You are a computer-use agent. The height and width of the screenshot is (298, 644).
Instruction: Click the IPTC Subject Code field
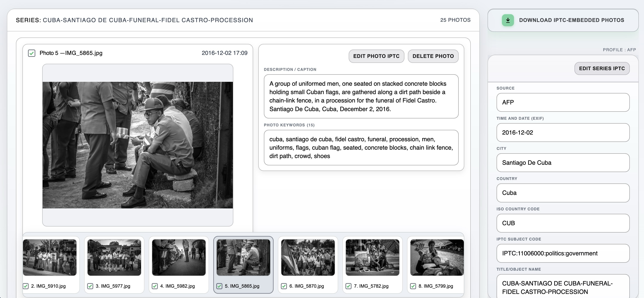coord(563,253)
